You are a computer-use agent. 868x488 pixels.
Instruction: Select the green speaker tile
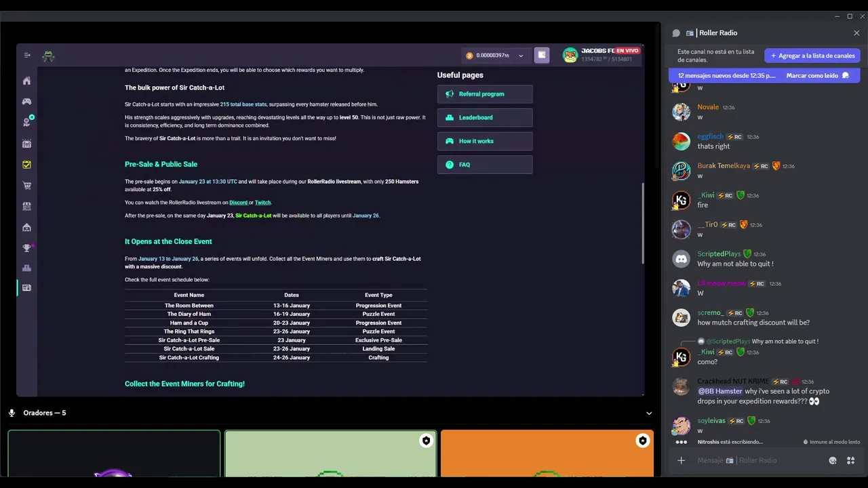coord(330,453)
